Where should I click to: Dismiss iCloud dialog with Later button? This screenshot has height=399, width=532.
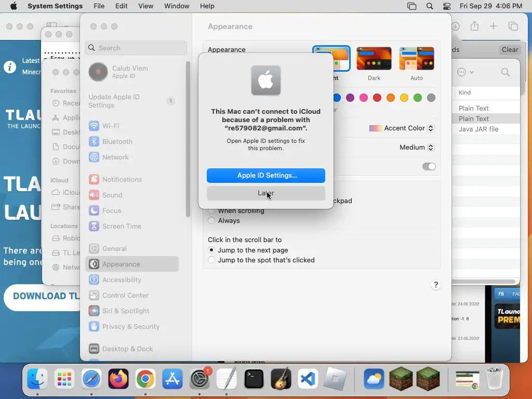pos(265,193)
